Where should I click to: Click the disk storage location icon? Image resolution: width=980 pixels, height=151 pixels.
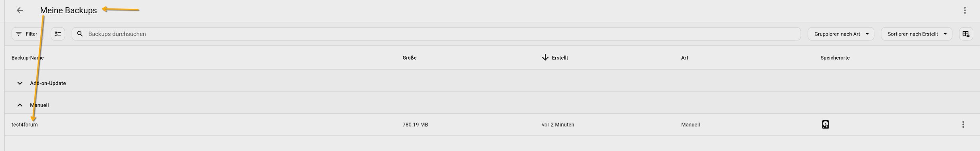pyautogui.click(x=825, y=125)
